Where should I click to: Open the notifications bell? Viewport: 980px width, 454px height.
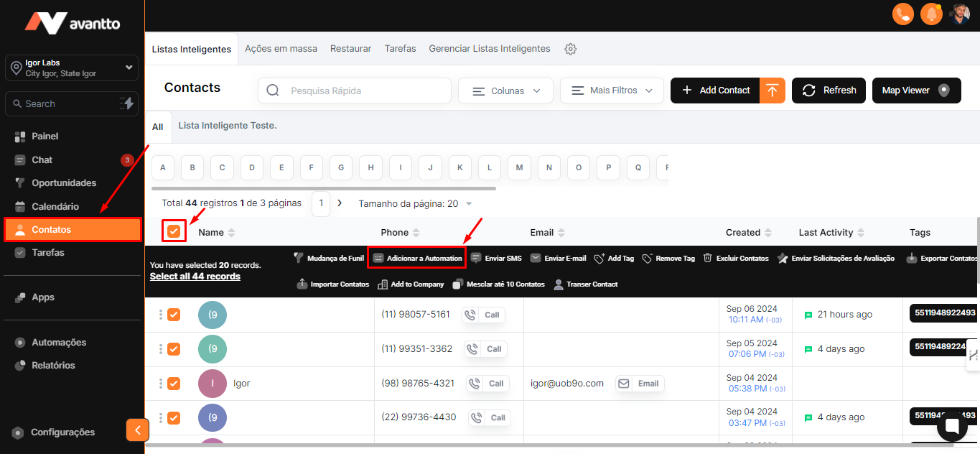coord(932,14)
